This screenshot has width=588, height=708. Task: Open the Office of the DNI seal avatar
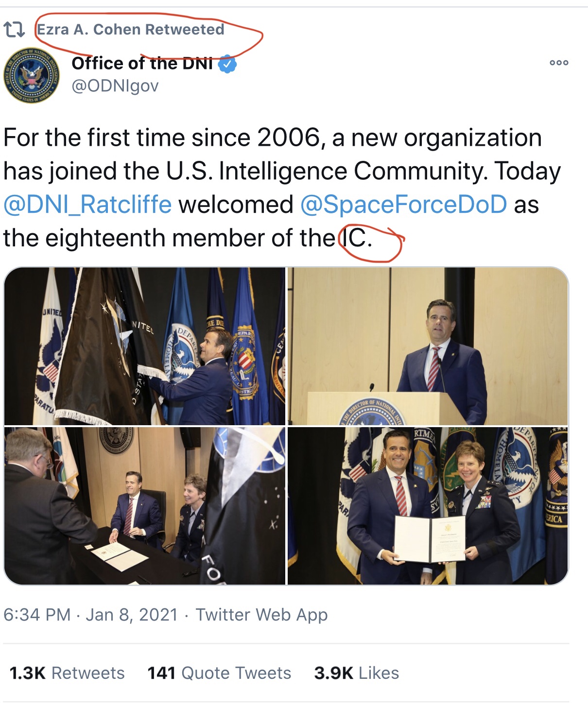point(32,75)
